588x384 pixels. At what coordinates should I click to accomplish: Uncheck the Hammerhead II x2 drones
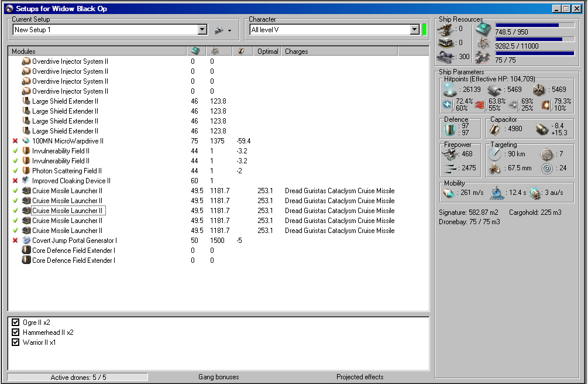(15, 332)
